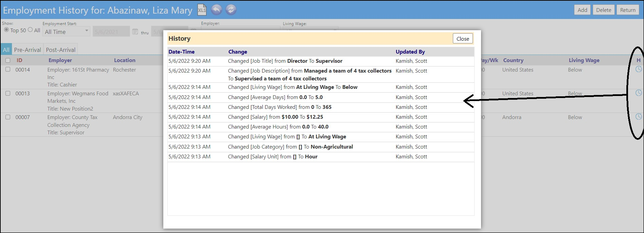Viewport: 644px width, 233px height.
Task: Sort by the Country column header
Action: click(x=513, y=60)
